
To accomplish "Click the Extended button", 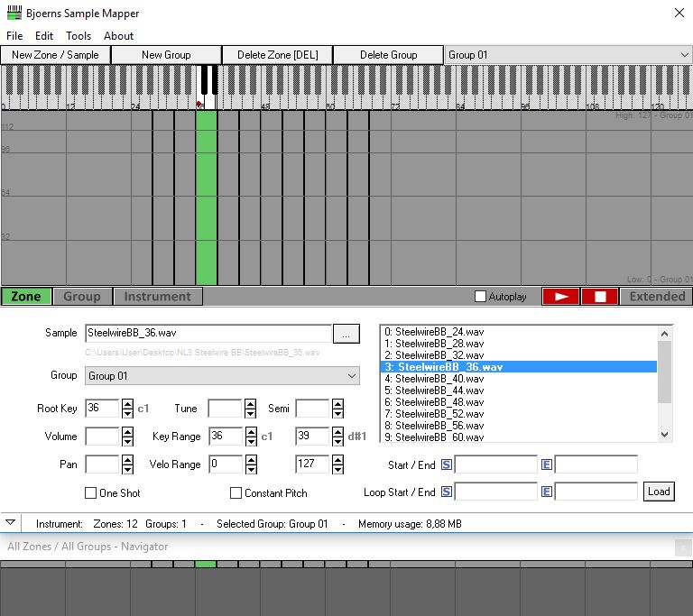I will point(657,297).
